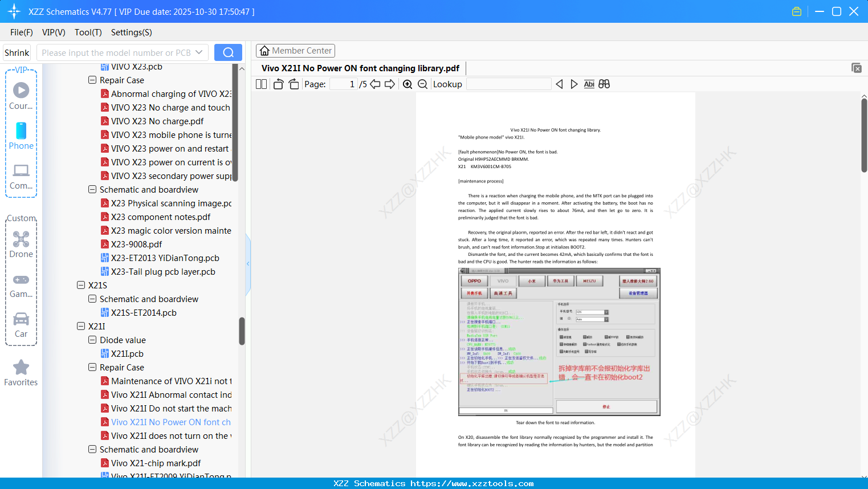Image resolution: width=868 pixels, height=489 pixels.
Task: Rotate the PDF page counterclockwise
Action: pos(278,84)
